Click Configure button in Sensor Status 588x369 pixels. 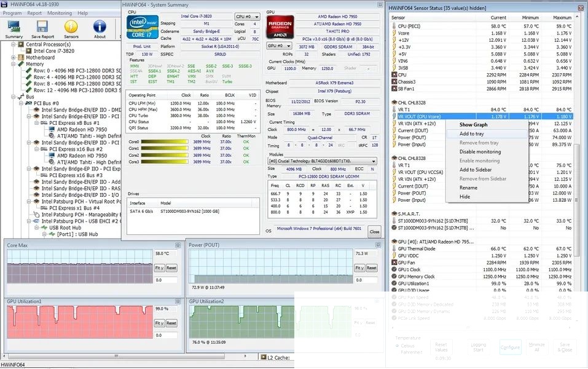pyautogui.click(x=511, y=347)
